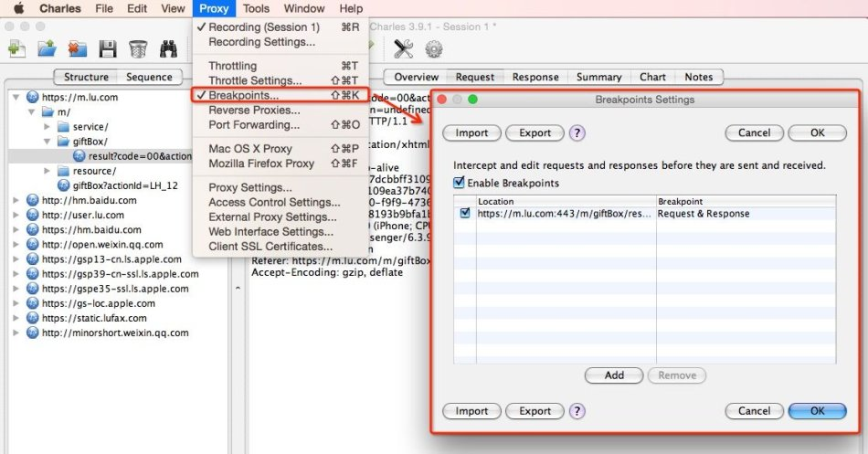Expand the http://minorshort.weixin.qq.com node
Viewport: 868px width, 454px height.
click(16, 333)
